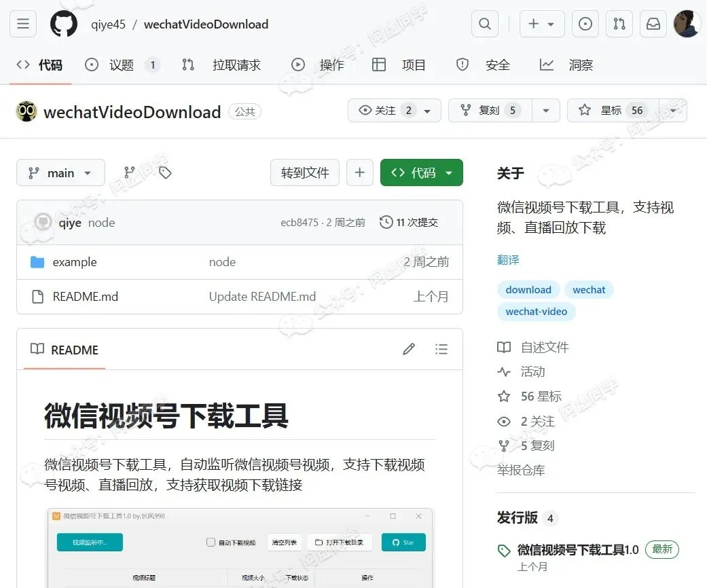Switch to the 项目 tab
This screenshot has width=707, height=588.
pos(399,65)
